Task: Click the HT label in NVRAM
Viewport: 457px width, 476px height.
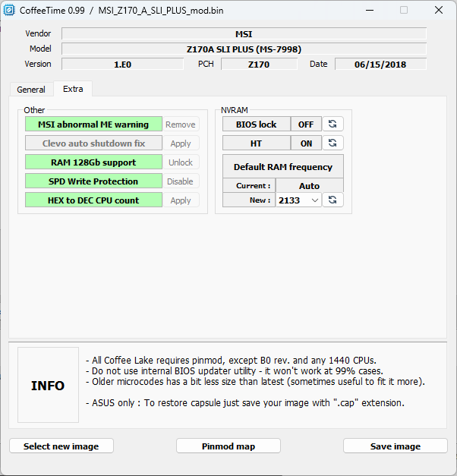Action: tap(257, 143)
